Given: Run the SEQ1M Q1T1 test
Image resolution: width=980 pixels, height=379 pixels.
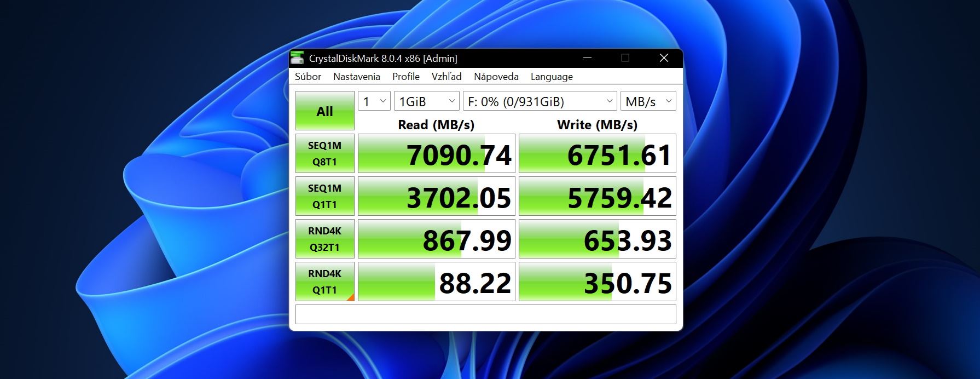Looking at the screenshot, I should tap(325, 196).
